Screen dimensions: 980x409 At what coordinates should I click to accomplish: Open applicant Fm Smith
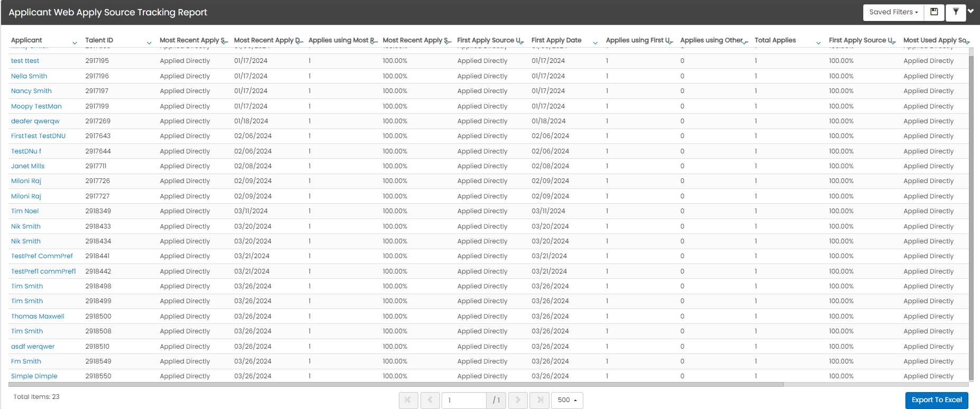(26, 361)
